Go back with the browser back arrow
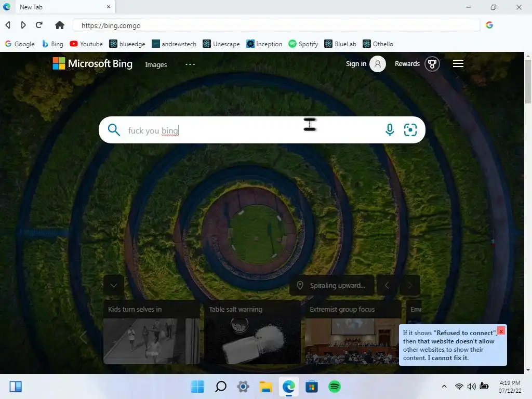The width and height of the screenshot is (532, 399). coord(8,25)
